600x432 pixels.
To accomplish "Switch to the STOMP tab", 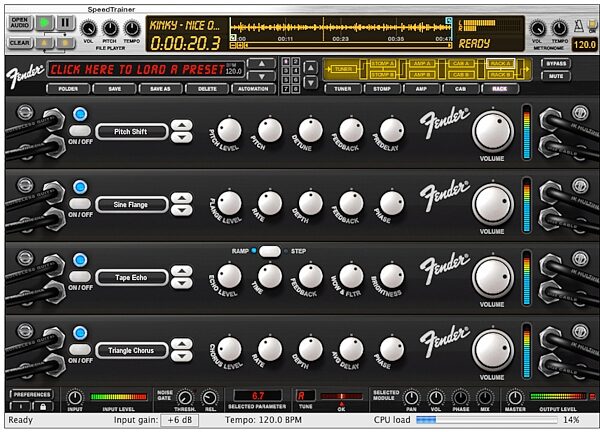I will (382, 89).
